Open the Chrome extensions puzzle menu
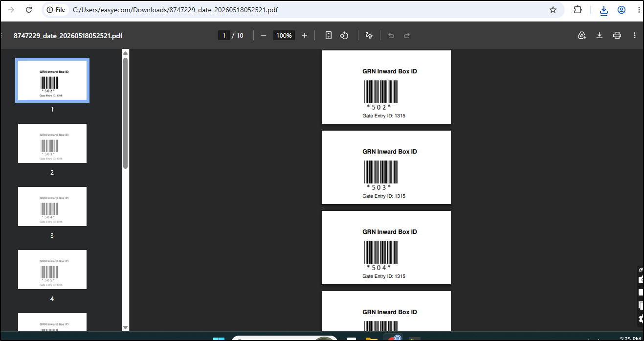 [x=577, y=10]
